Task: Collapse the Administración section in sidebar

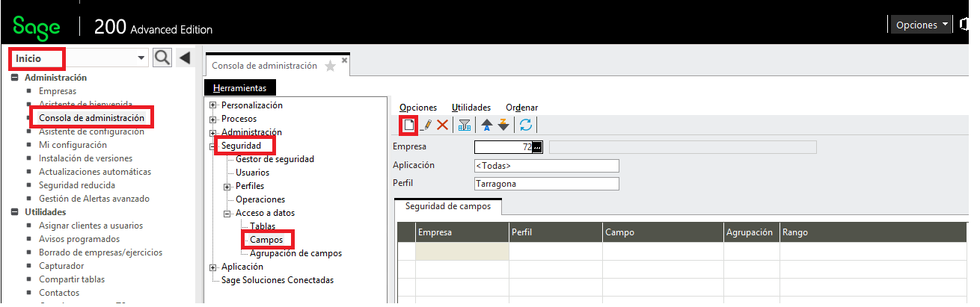Action: click(x=14, y=78)
